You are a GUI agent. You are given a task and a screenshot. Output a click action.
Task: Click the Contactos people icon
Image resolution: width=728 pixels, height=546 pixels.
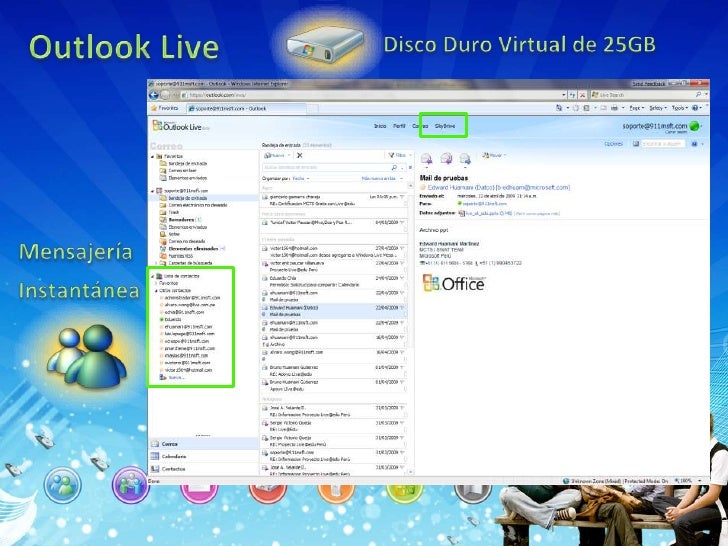(155, 469)
